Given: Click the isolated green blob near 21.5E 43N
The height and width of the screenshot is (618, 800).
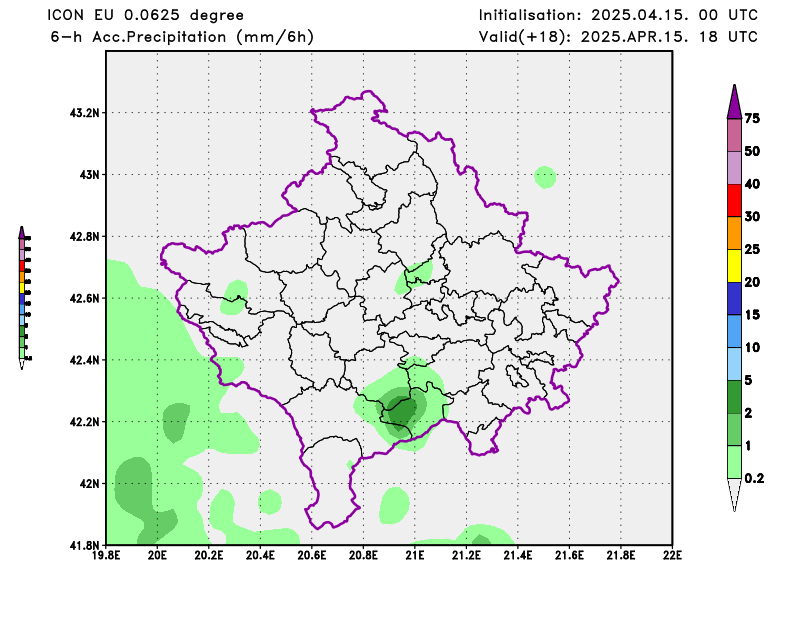Looking at the screenshot, I should click(545, 178).
